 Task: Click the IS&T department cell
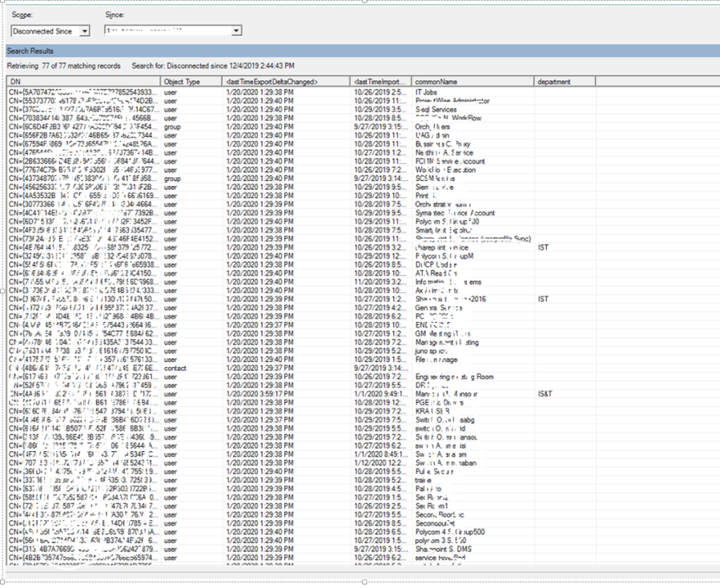545,394
